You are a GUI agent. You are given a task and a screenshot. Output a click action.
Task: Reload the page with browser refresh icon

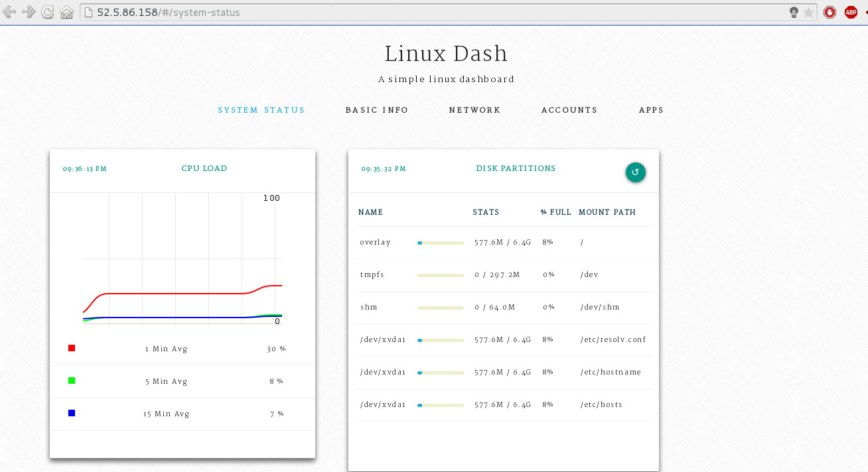48,12
